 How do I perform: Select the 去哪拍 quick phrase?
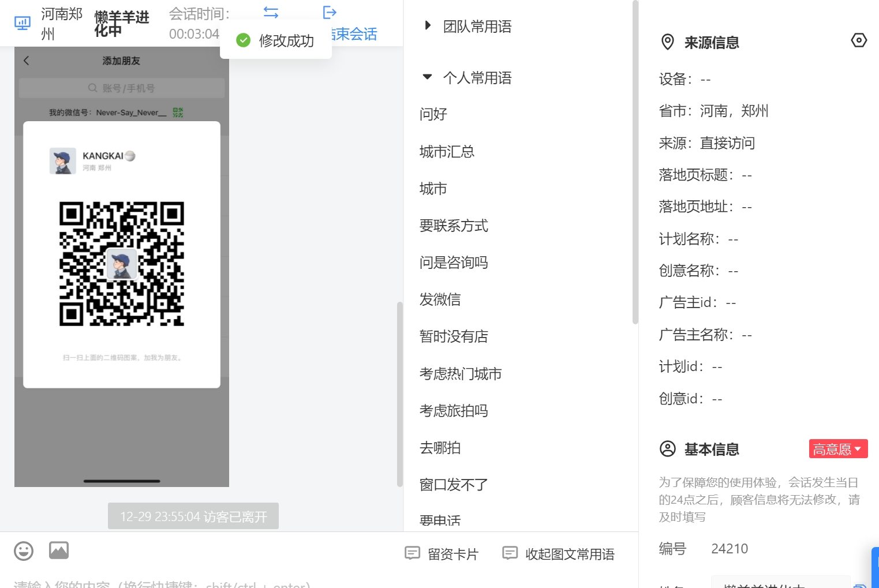click(440, 448)
